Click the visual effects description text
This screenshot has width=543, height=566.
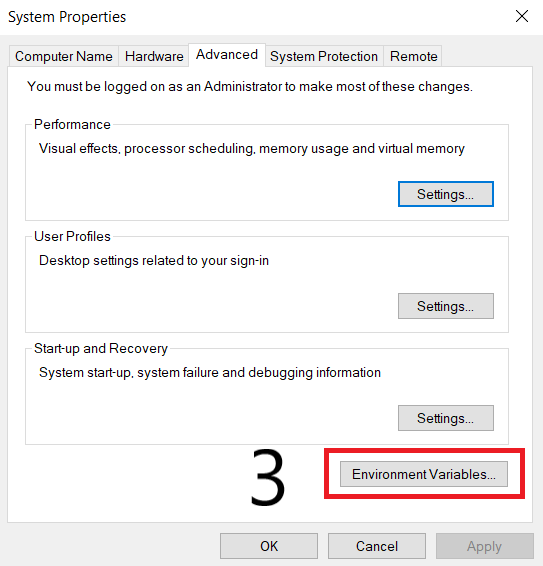[252, 149]
